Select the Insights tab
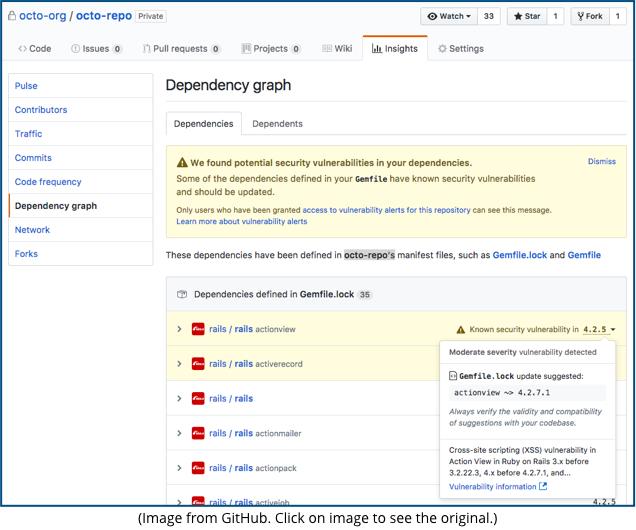Viewport: 636px width, 530px height. pyautogui.click(x=395, y=49)
